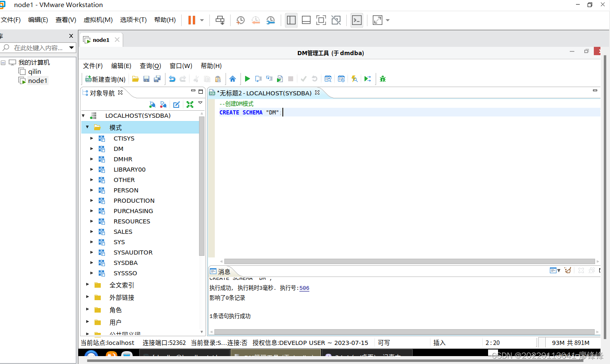This screenshot has height=364, width=610.
Task: Click the message panel clear broom icon
Action: pyautogui.click(x=568, y=270)
